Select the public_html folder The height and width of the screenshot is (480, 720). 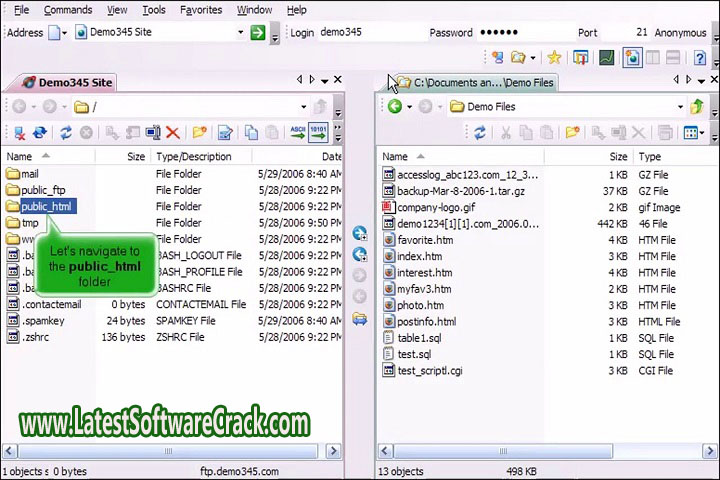[46, 206]
